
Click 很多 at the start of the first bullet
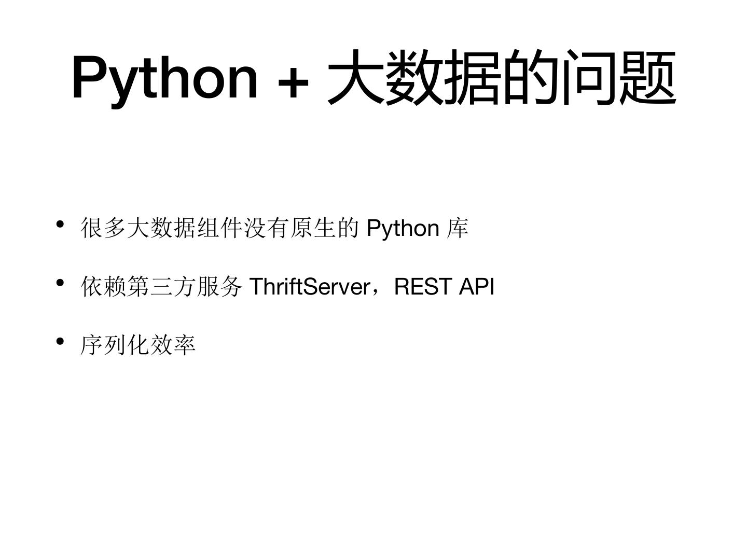(x=104, y=228)
